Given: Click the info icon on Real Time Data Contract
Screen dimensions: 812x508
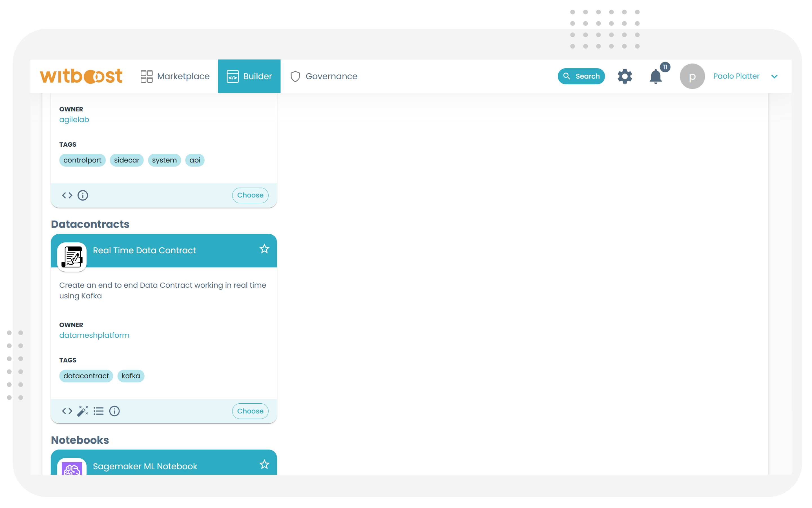Looking at the screenshot, I should point(115,411).
